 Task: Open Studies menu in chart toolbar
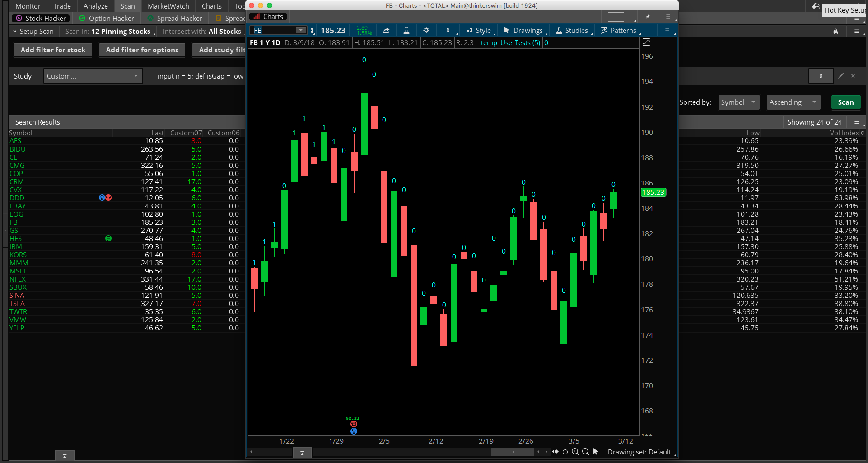(572, 30)
